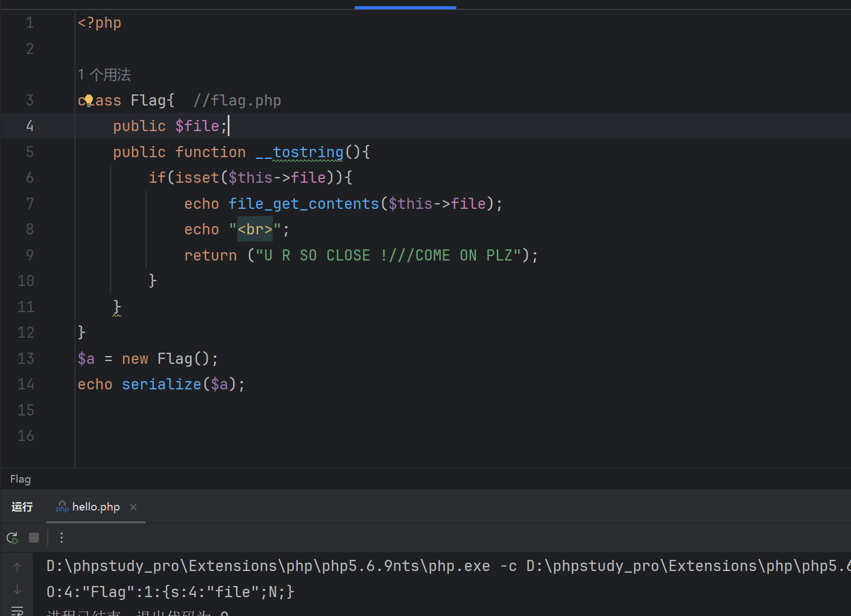This screenshot has width=851, height=616.
Task: Toggle soft-wrap icon in run console
Action: coord(17,610)
